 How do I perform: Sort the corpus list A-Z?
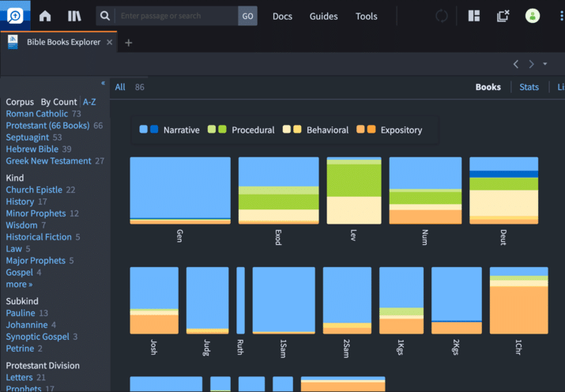tap(89, 102)
